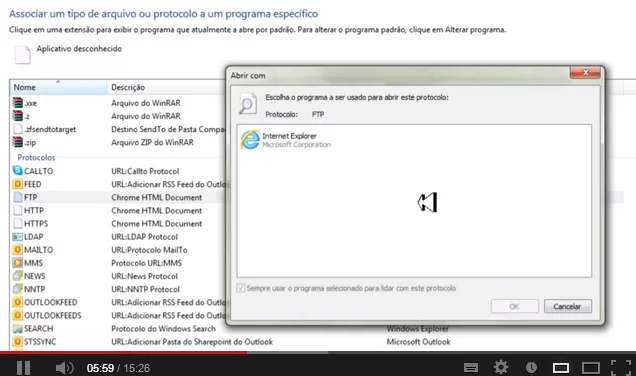Select 'URL:Callto Protocol' description
Image resolution: width=636 pixels, height=376 pixels.
[x=145, y=171]
